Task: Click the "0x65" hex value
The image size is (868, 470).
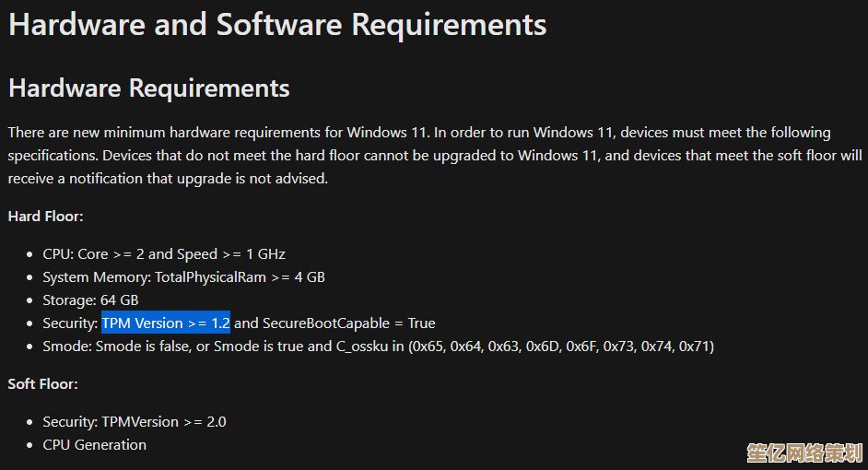Action: 428,347
